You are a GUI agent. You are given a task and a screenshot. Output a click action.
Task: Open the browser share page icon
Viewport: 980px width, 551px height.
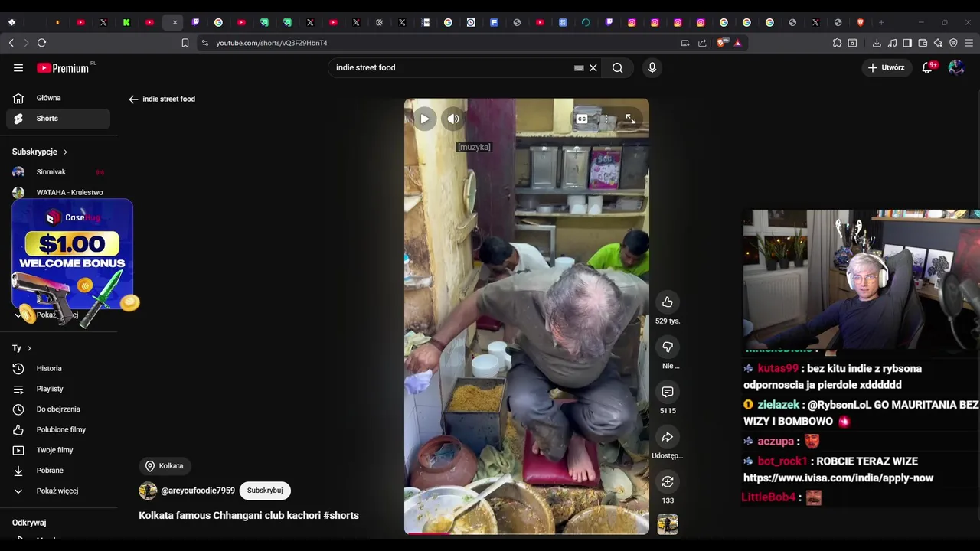pyautogui.click(x=702, y=43)
